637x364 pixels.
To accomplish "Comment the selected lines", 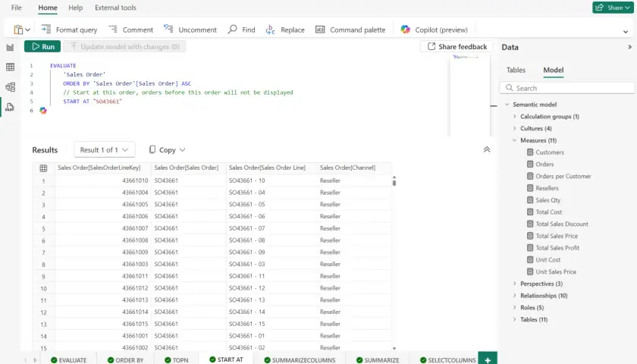I will click(130, 30).
